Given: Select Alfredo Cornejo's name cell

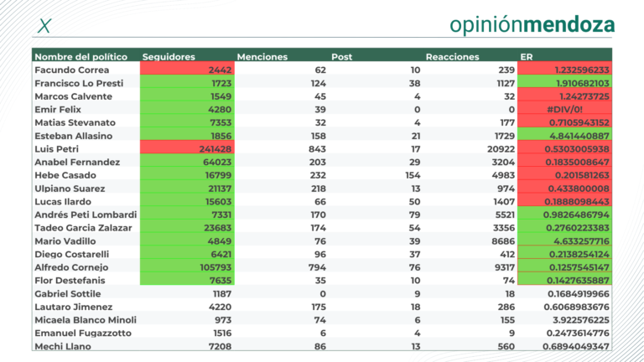Looking at the screenshot, I should (x=71, y=267).
